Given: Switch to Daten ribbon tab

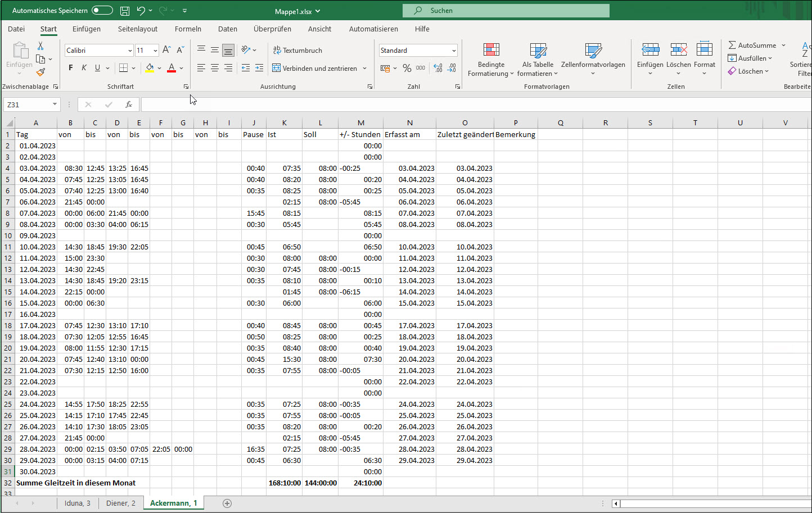Looking at the screenshot, I should tap(228, 29).
